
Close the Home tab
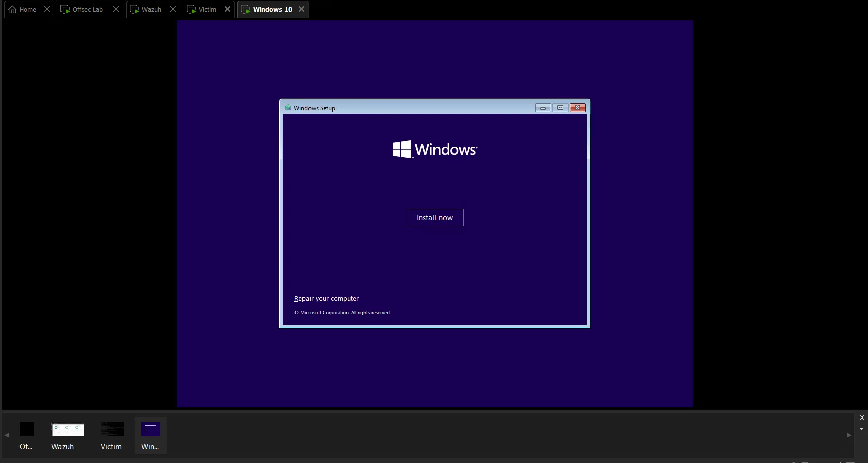tap(47, 9)
